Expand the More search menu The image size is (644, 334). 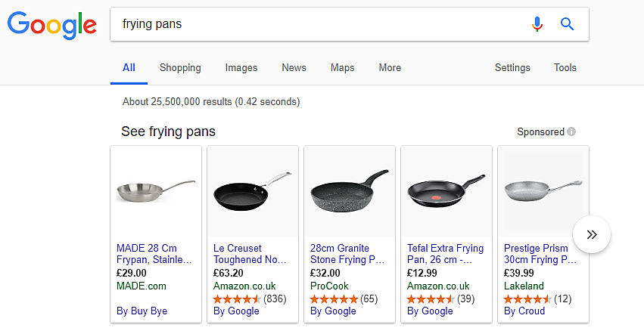(390, 68)
